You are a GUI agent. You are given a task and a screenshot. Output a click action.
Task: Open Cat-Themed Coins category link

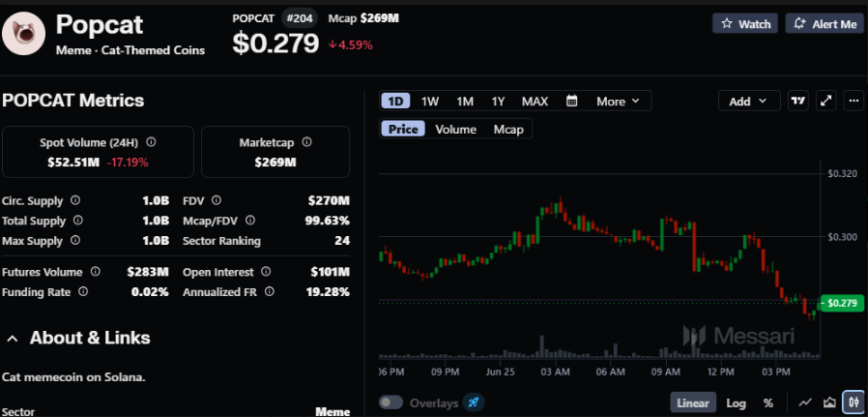tap(151, 50)
